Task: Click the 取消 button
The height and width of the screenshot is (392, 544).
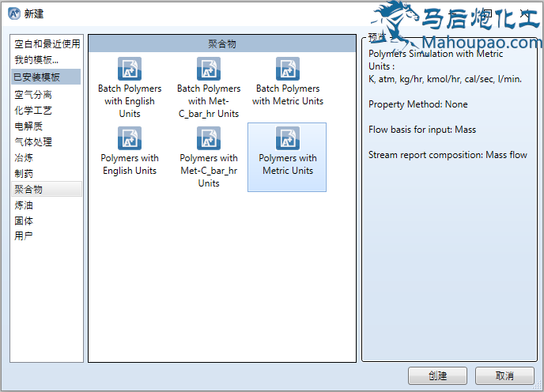Action: click(504, 375)
